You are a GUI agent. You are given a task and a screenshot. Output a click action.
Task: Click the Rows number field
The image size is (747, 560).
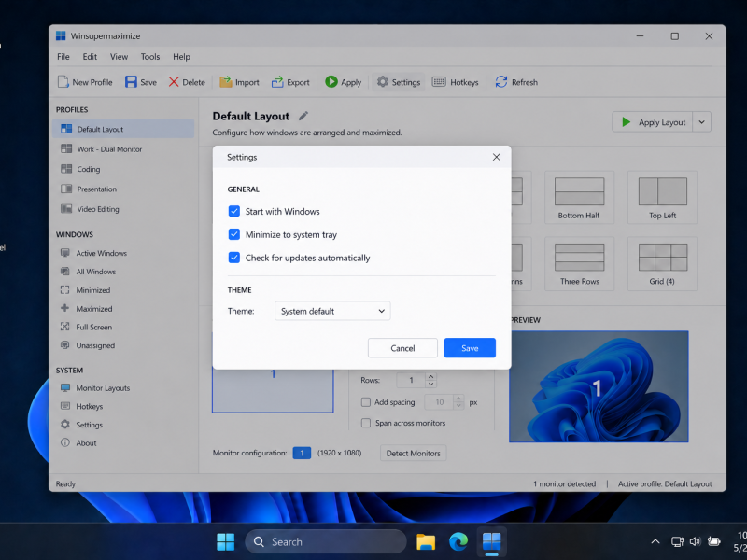point(411,380)
